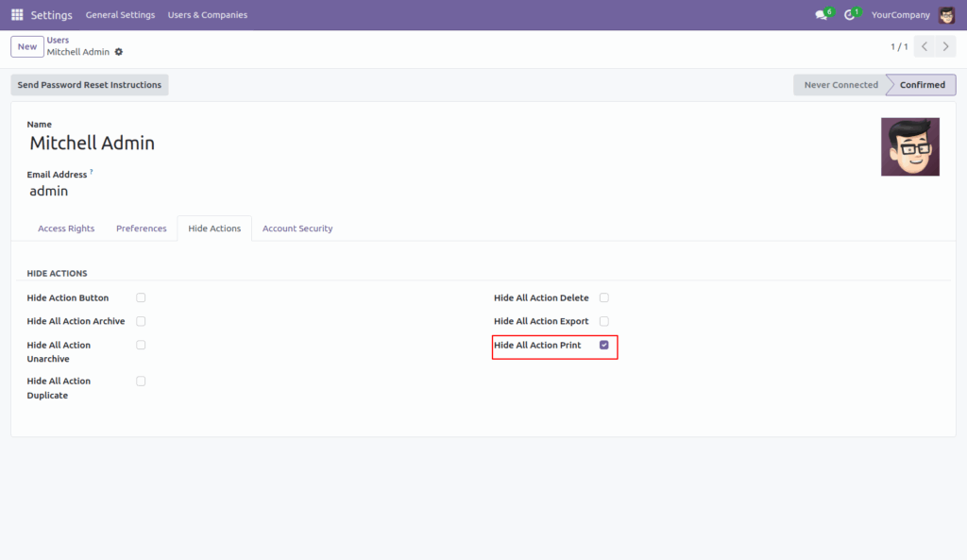
Task: Check Hide All Action Delete
Action: [603, 297]
